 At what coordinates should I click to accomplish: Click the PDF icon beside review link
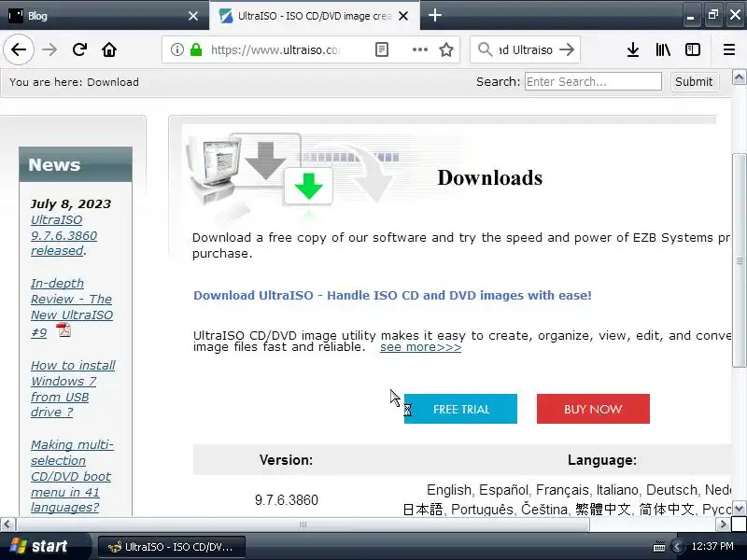(63, 329)
